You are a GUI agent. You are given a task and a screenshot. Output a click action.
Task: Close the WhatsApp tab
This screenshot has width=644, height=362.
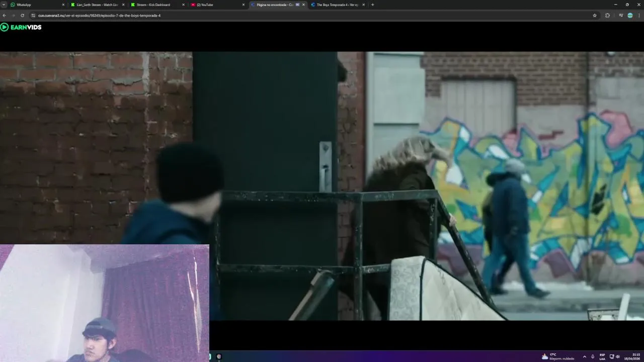[x=63, y=5]
